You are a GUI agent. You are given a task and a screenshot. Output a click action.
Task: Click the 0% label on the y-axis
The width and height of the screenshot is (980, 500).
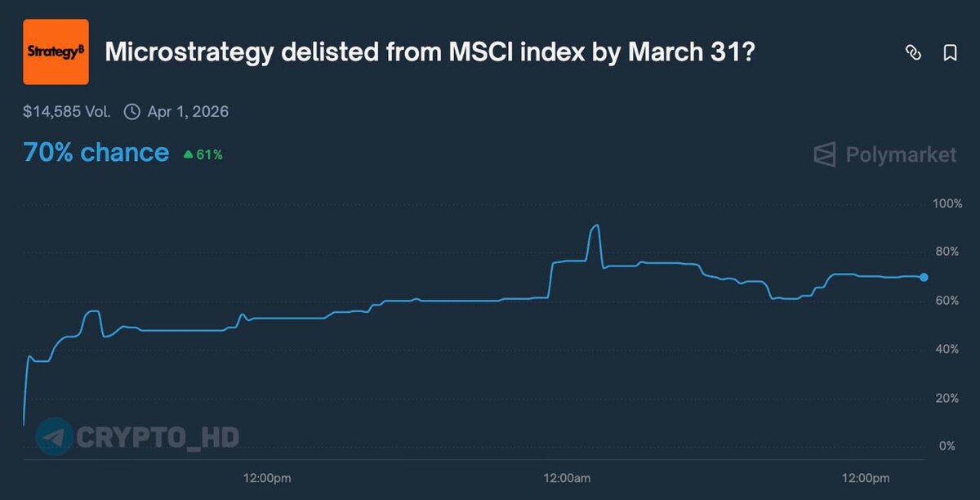[947, 446]
